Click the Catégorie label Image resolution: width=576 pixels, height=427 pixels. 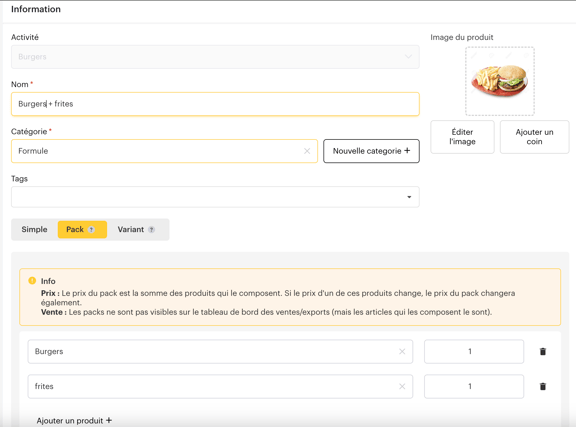pyautogui.click(x=31, y=132)
